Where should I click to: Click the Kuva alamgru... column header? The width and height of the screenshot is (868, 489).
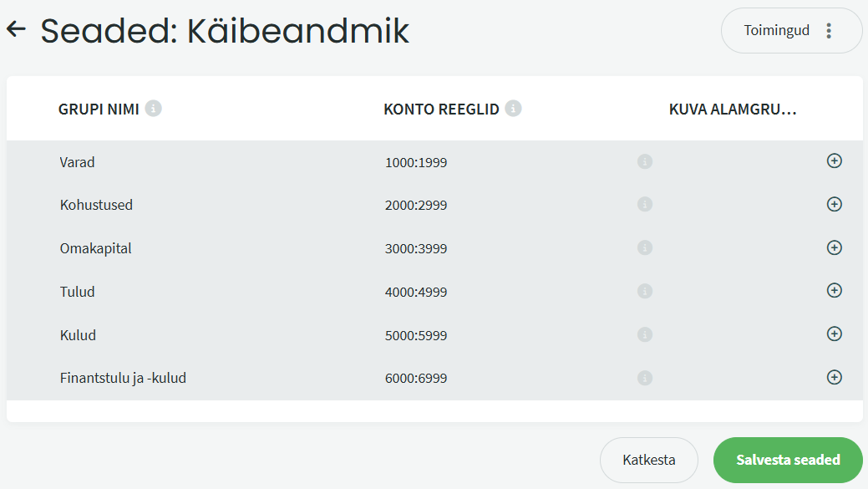[733, 109]
